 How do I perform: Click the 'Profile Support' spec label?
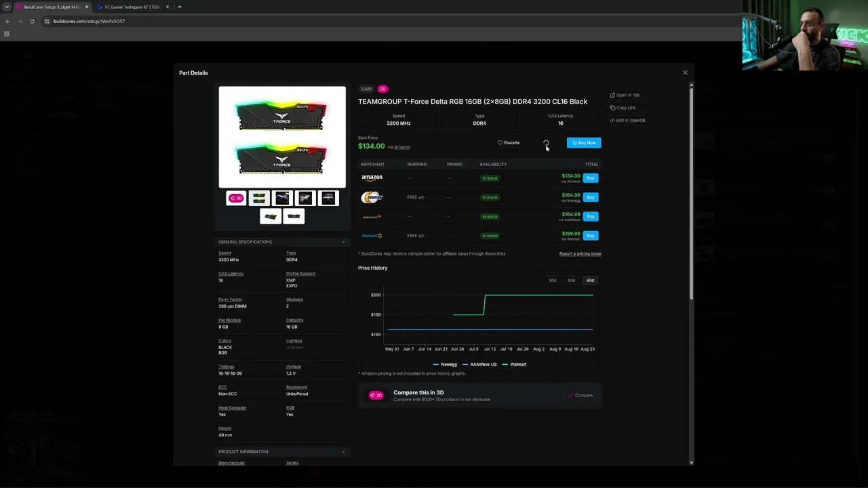pos(300,274)
